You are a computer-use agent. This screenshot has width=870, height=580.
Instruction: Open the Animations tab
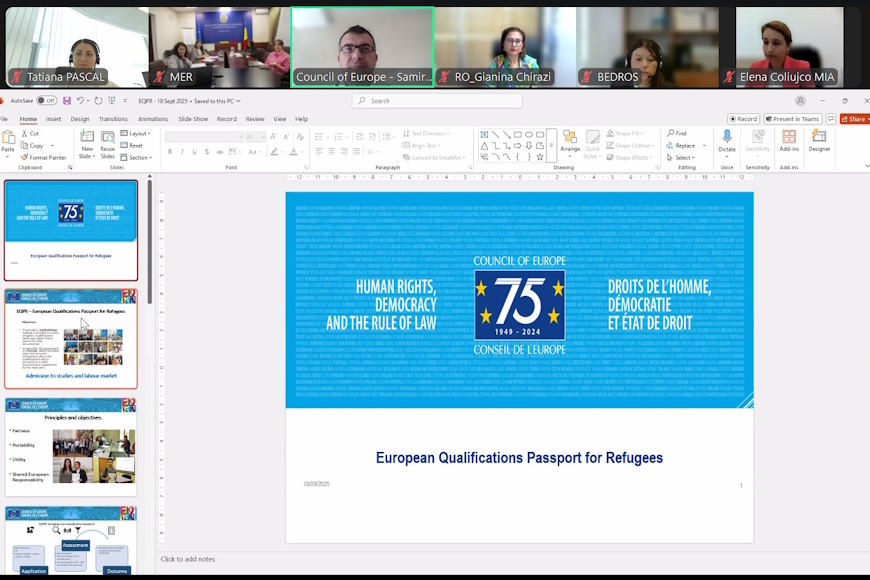pos(153,119)
